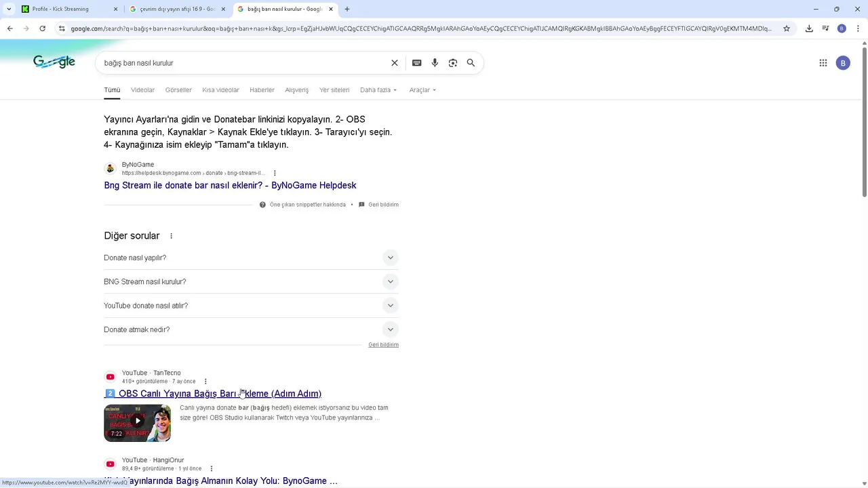Switch to the Kısa videolar tab

click(220, 90)
